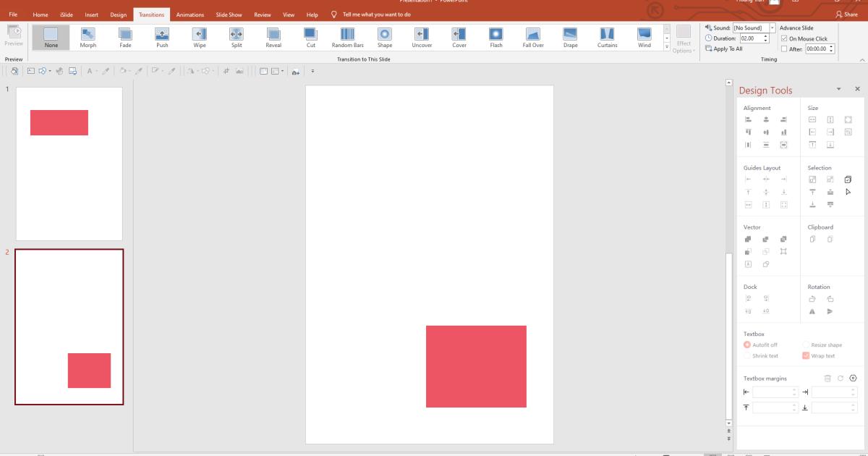Switch to the Animations tab

tap(190, 14)
